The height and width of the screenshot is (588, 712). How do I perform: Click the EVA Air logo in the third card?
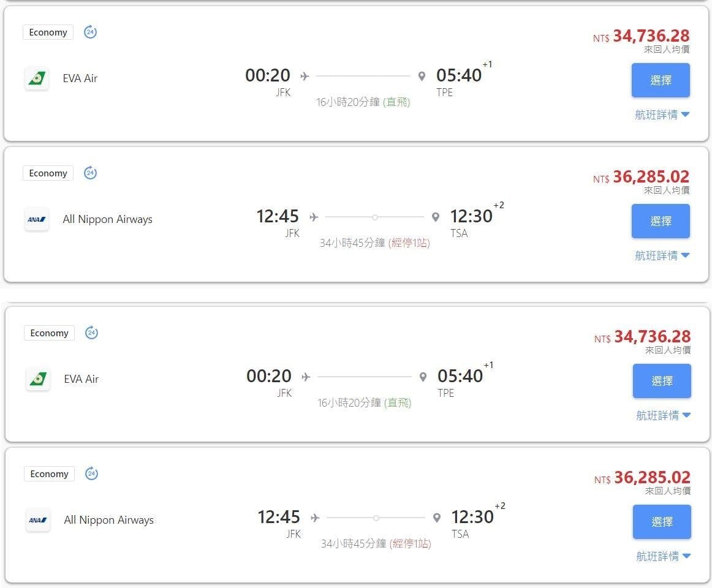[38, 379]
